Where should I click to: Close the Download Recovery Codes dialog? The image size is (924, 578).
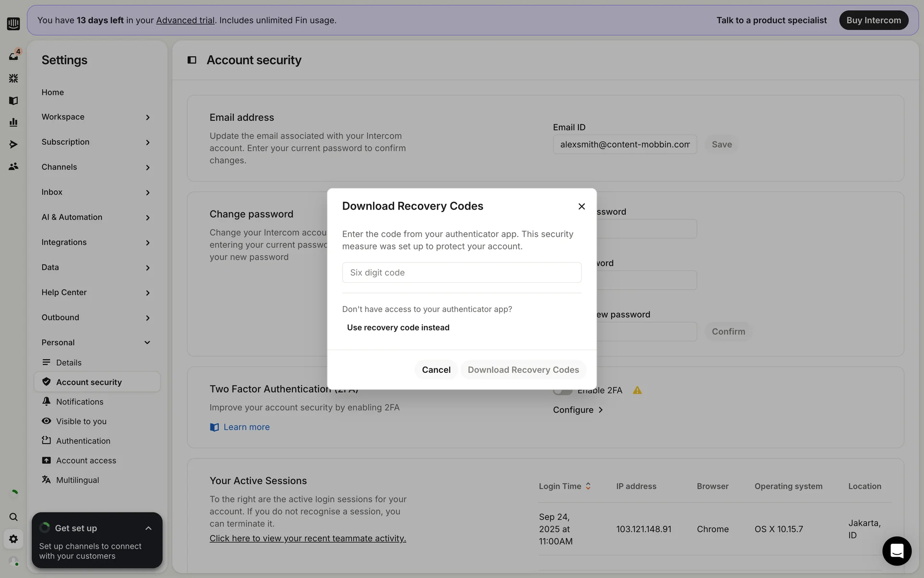point(581,207)
